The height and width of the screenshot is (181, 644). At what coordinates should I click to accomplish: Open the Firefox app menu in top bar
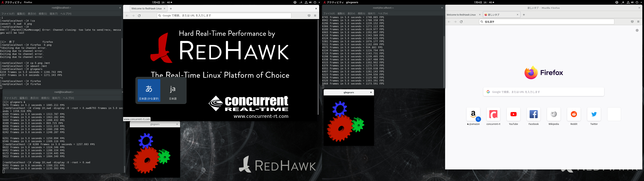(x=28, y=2)
